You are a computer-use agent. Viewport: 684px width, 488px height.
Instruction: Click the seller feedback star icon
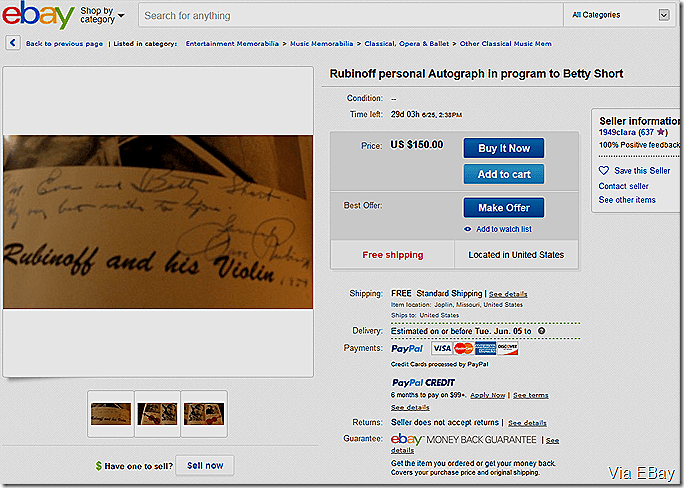(x=661, y=132)
